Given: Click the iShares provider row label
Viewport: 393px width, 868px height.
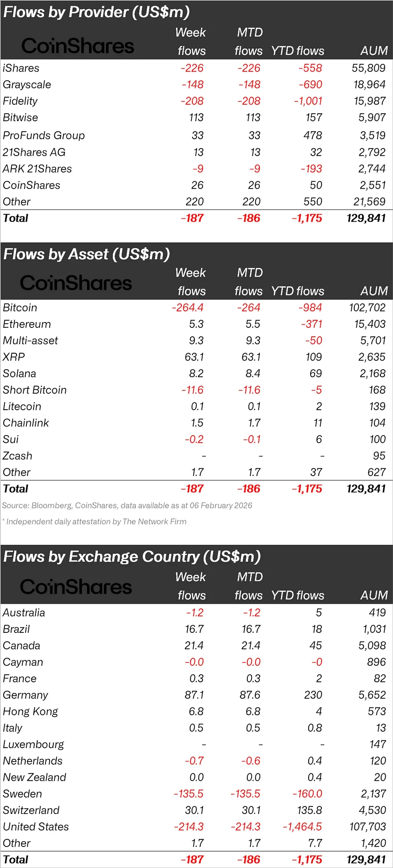Looking at the screenshot, I should tap(21, 68).
